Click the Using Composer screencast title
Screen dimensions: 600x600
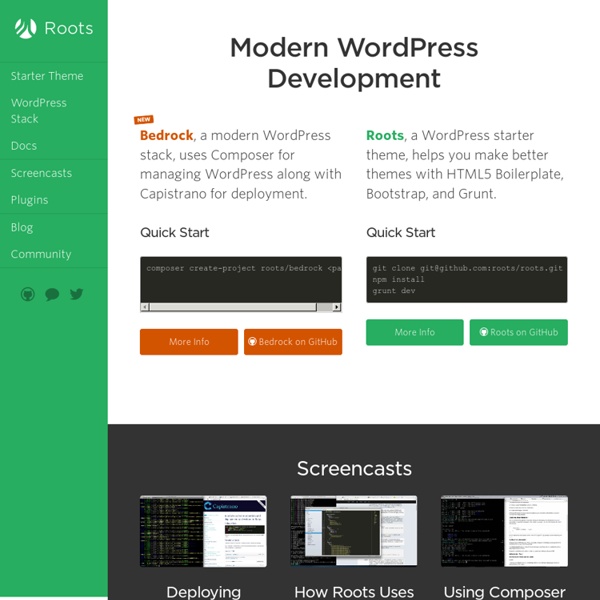tap(504, 592)
